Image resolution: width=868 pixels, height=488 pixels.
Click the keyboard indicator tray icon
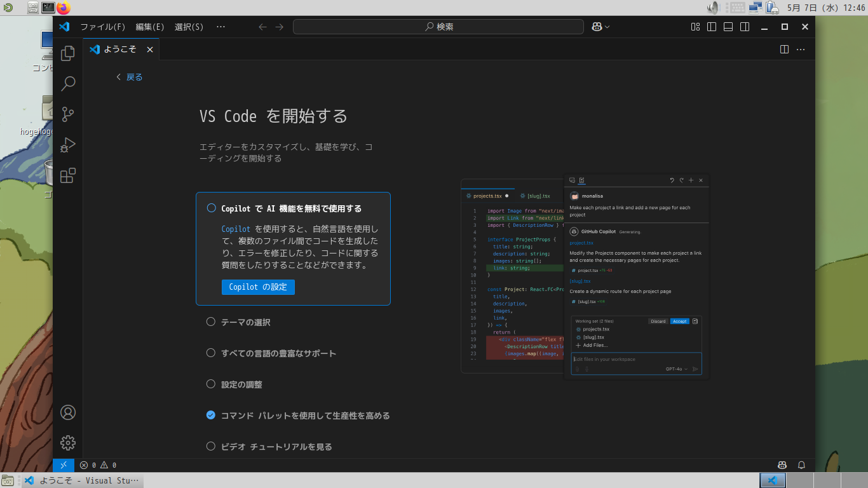click(x=737, y=8)
